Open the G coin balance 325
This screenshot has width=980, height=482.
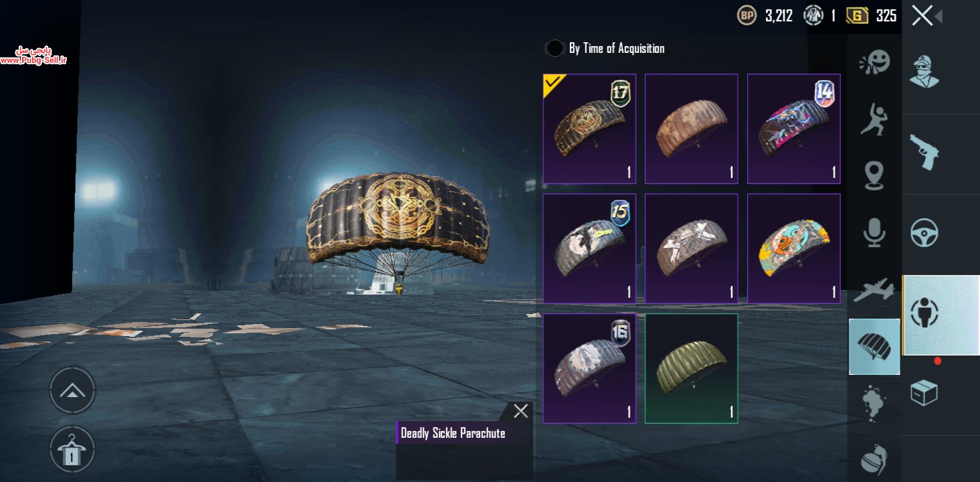[872, 15]
